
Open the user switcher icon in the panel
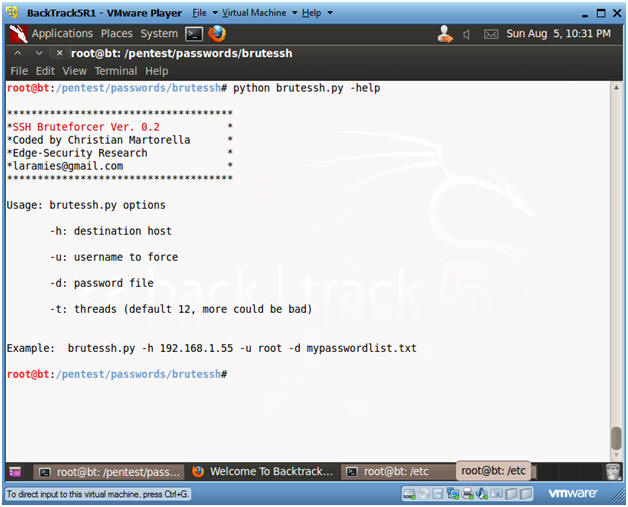click(x=445, y=34)
